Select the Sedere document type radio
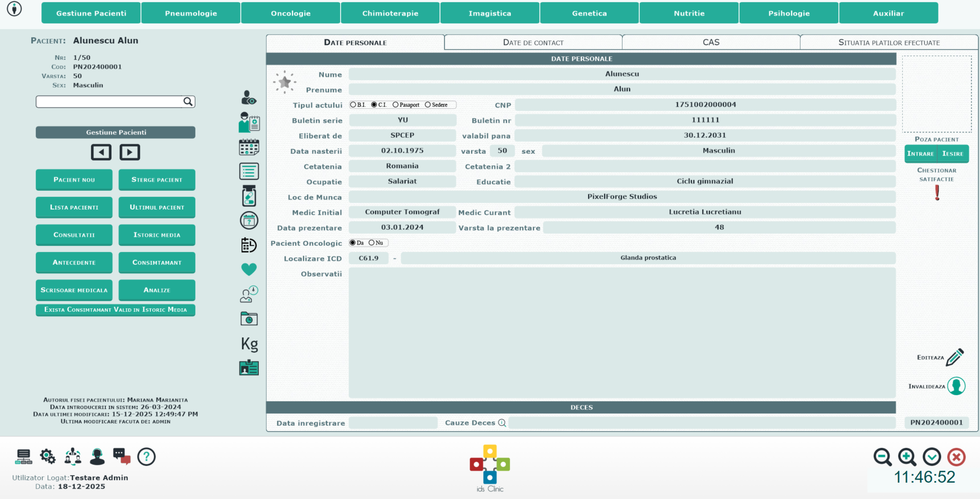This screenshot has width=980, height=499. [428, 105]
